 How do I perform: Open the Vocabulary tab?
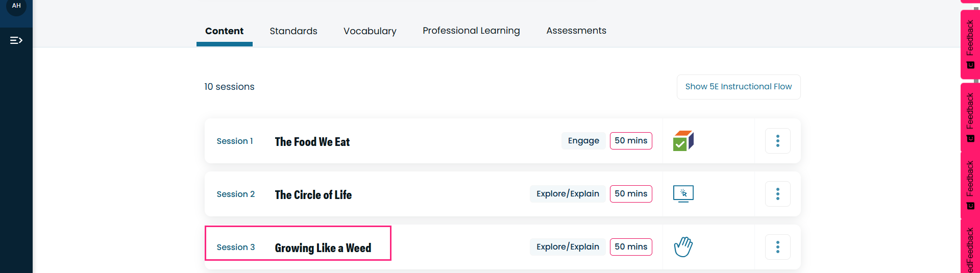point(370,31)
